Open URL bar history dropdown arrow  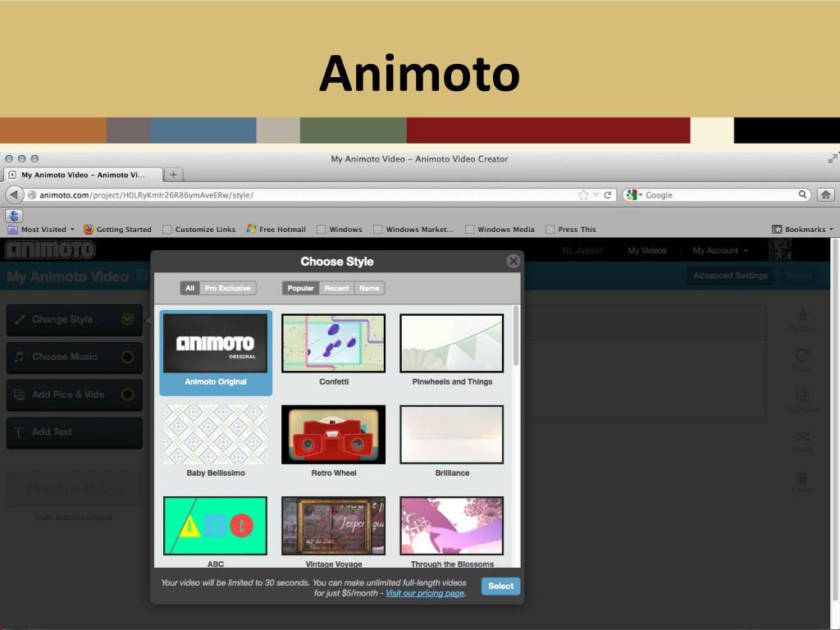pos(596,195)
